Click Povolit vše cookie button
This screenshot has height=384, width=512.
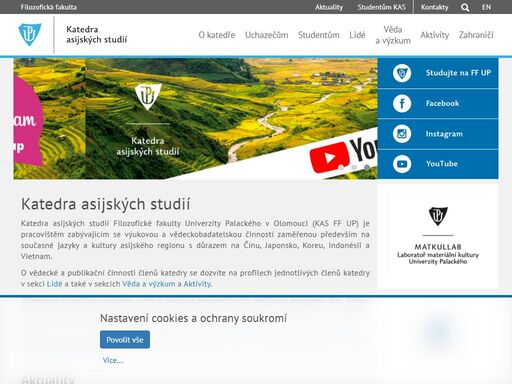(125, 340)
